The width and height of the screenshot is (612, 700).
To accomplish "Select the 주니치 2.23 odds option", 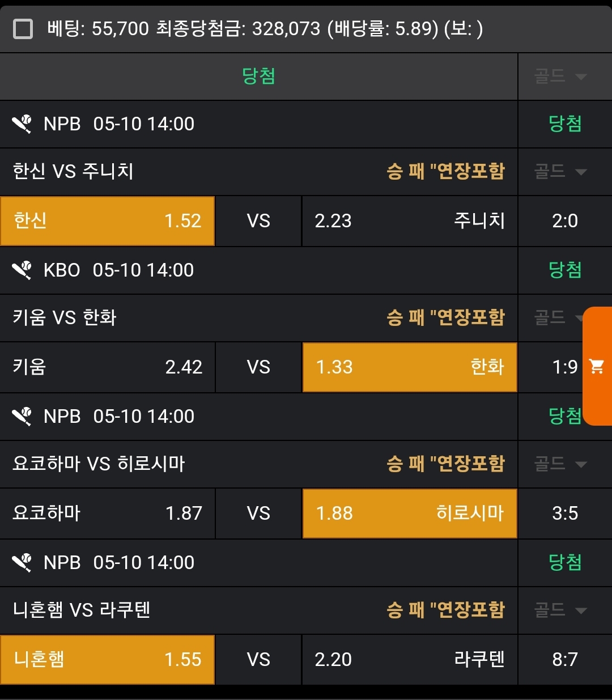I will pyautogui.click(x=409, y=220).
